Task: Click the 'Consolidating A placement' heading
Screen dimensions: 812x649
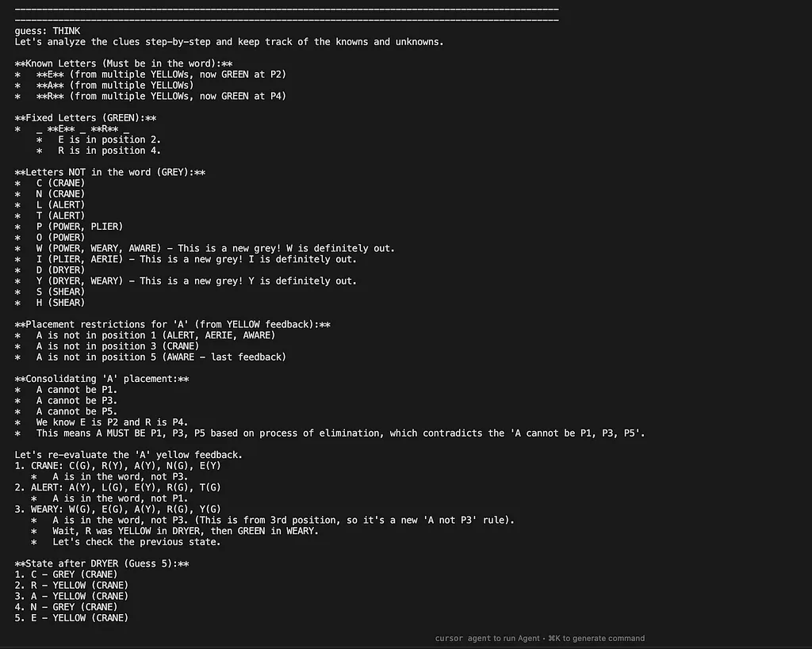Action: 102,379
